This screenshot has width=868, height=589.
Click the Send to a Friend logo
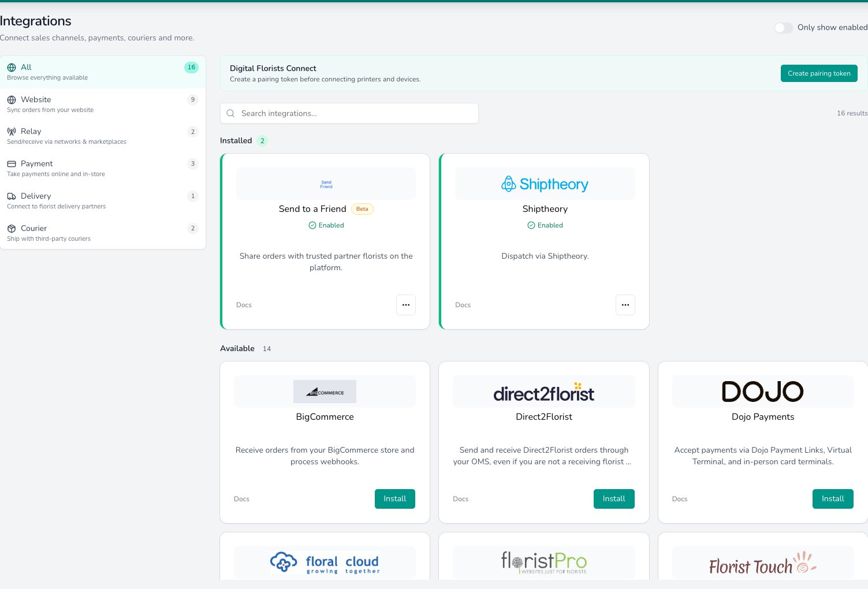click(326, 184)
